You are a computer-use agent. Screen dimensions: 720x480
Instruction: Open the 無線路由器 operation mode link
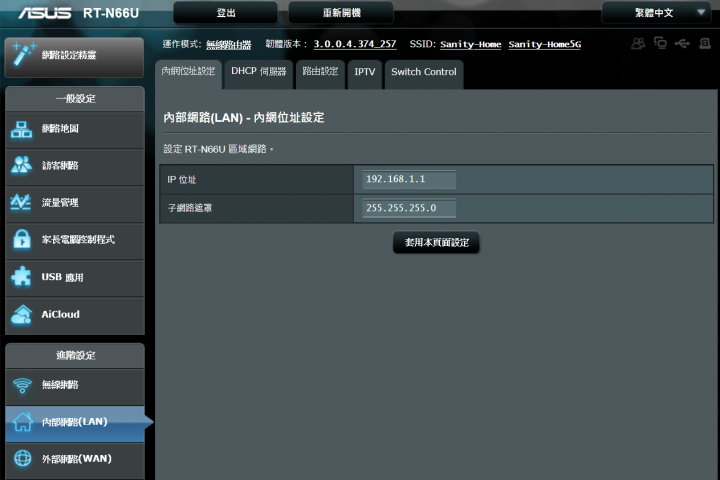coord(228,45)
